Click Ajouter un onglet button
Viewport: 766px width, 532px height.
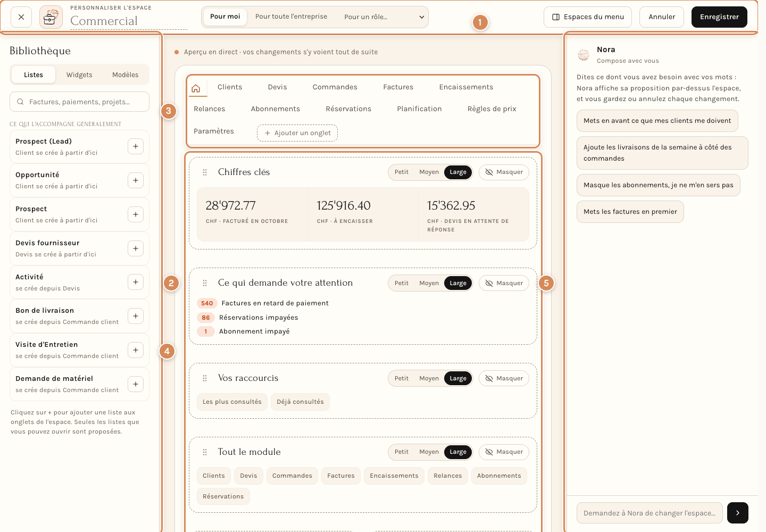point(297,133)
